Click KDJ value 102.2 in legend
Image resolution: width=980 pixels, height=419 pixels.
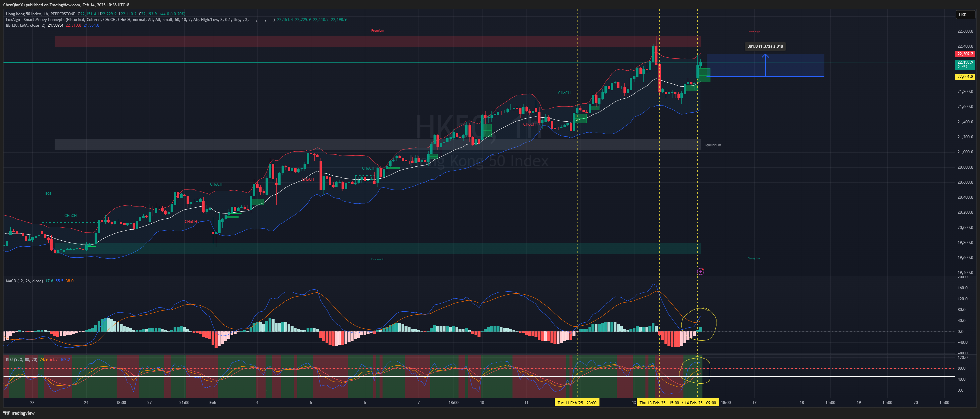tap(65, 359)
